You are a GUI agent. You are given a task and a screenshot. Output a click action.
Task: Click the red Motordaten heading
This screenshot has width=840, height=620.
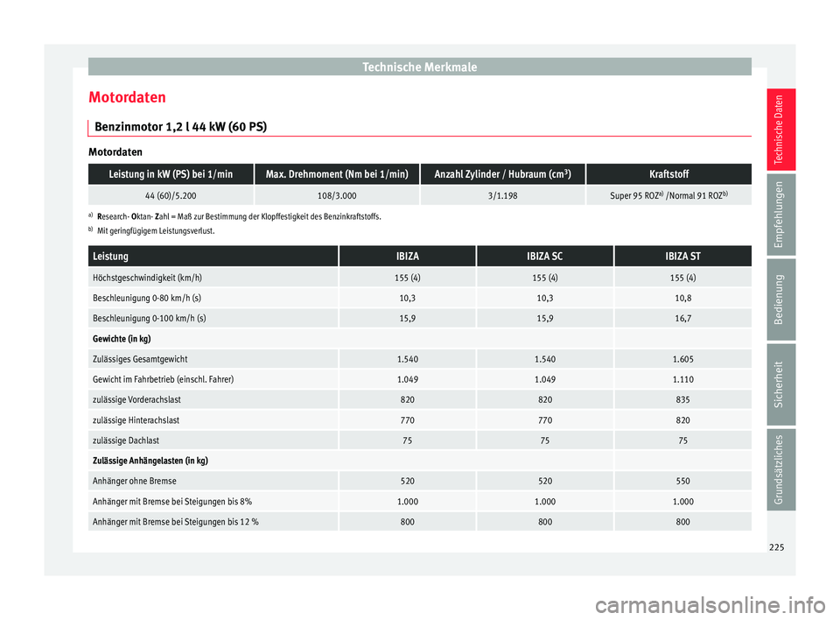[127, 97]
